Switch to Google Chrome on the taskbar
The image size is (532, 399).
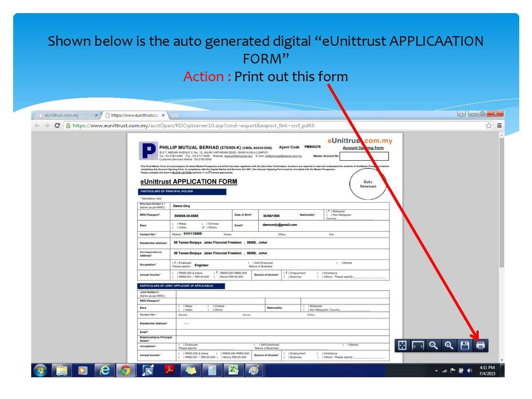pyautogui.click(x=125, y=371)
